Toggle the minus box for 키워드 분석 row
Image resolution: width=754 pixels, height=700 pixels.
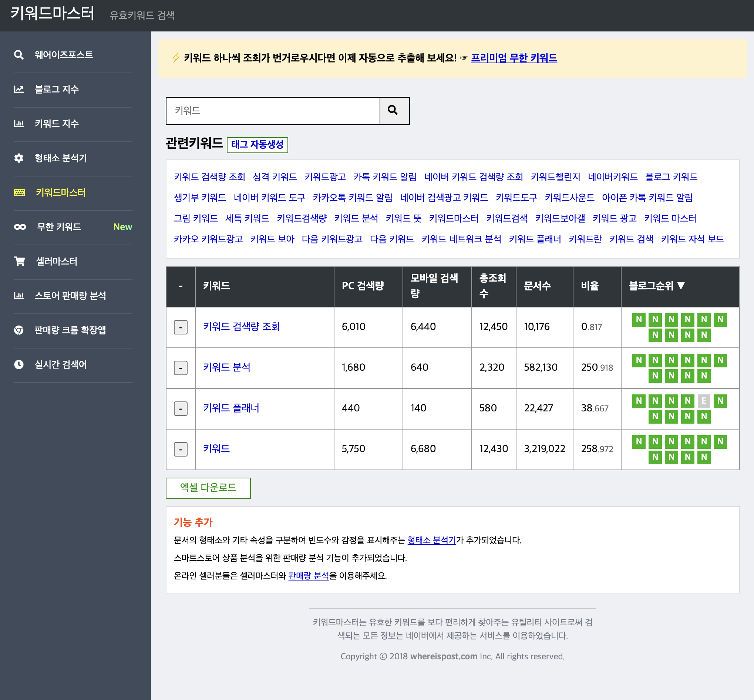click(181, 368)
